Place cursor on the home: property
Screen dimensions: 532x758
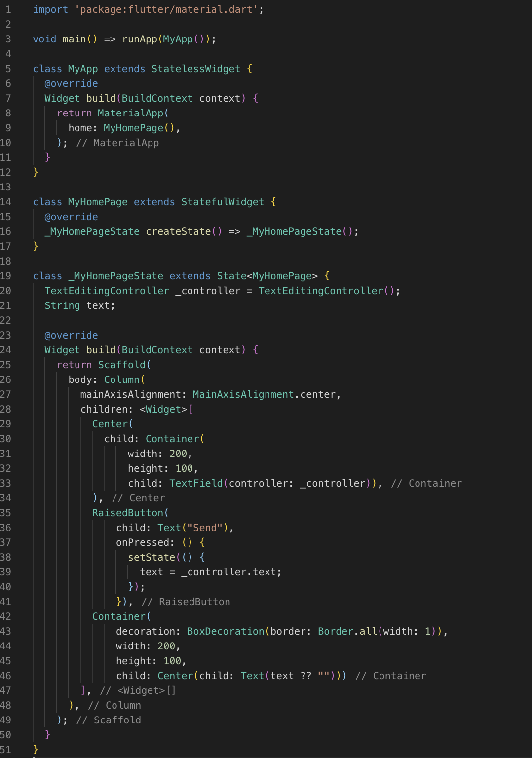pos(79,128)
